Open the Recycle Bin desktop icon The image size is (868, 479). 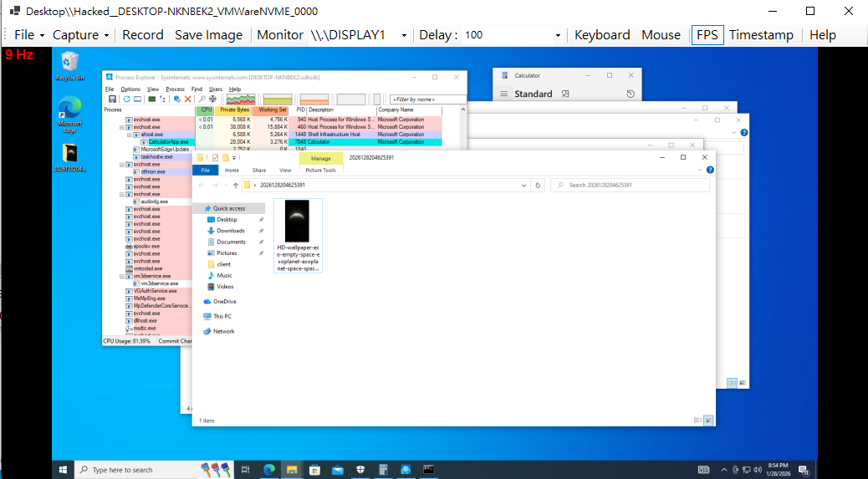(69, 65)
